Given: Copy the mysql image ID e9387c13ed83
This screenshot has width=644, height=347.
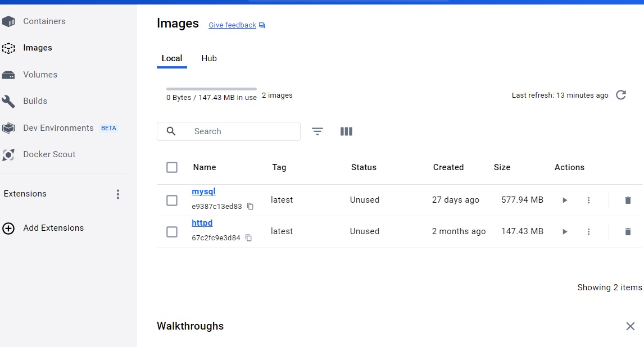Looking at the screenshot, I should [x=250, y=206].
